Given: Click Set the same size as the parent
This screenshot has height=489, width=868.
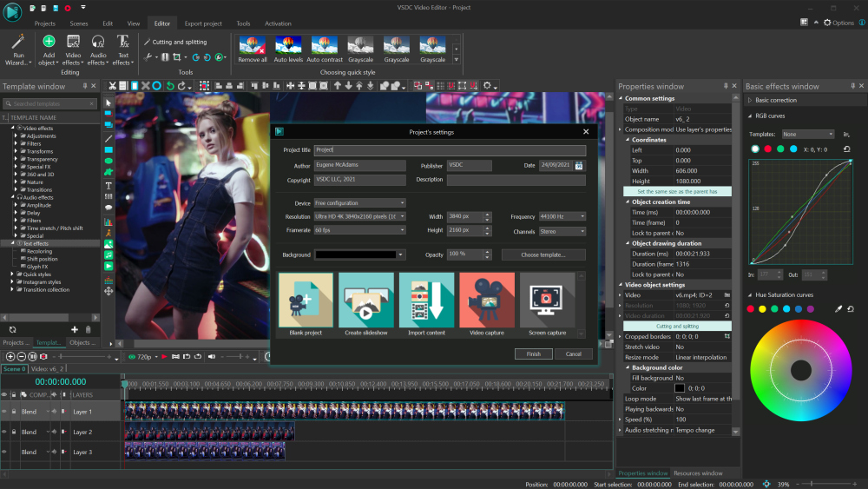Looking at the screenshot, I should click(x=677, y=192).
